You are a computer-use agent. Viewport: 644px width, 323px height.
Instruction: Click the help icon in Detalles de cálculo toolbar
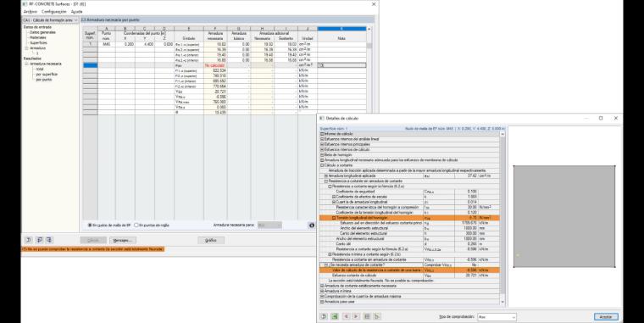(324, 316)
